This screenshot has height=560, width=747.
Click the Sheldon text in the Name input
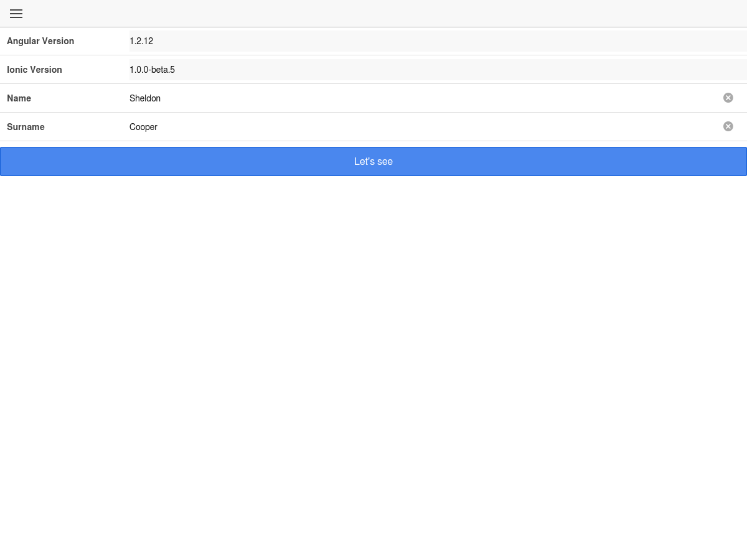coord(145,98)
